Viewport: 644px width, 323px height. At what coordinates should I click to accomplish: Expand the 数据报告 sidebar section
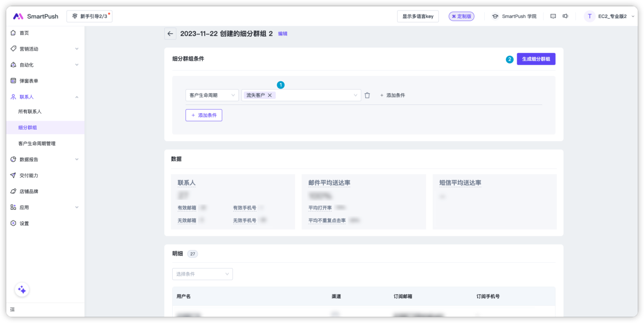pyautogui.click(x=45, y=159)
